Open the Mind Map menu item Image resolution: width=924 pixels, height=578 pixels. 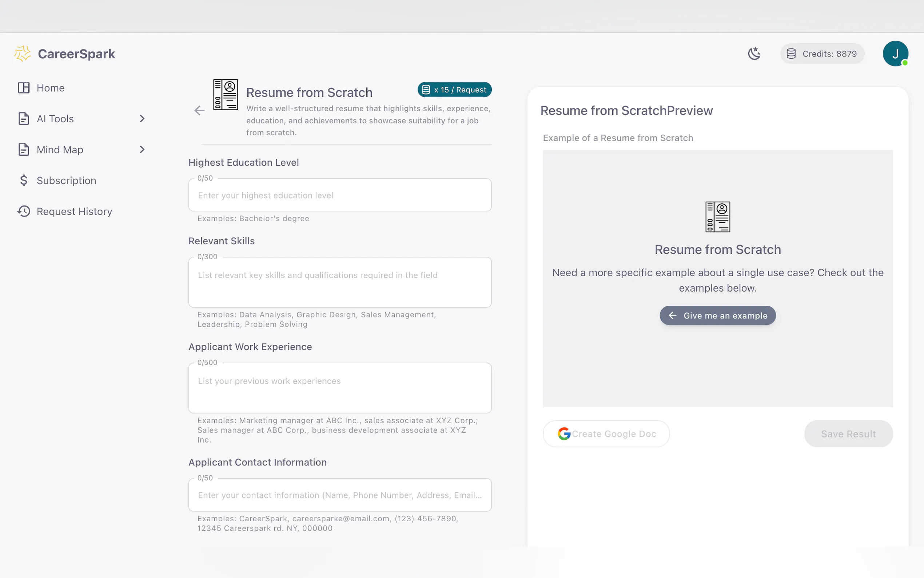pyautogui.click(x=60, y=150)
